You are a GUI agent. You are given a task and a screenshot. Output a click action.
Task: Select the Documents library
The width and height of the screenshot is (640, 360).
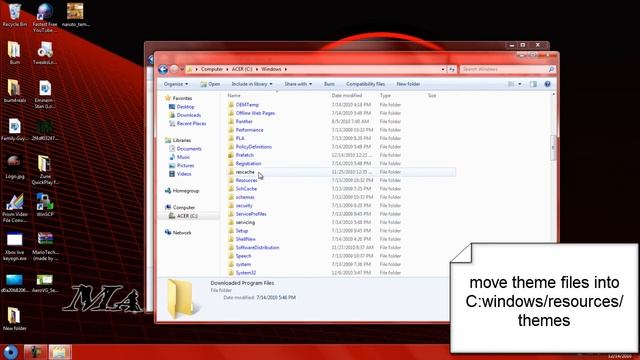185,149
